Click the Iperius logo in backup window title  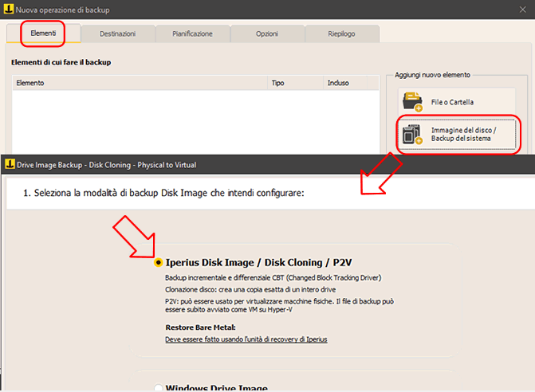(x=9, y=10)
